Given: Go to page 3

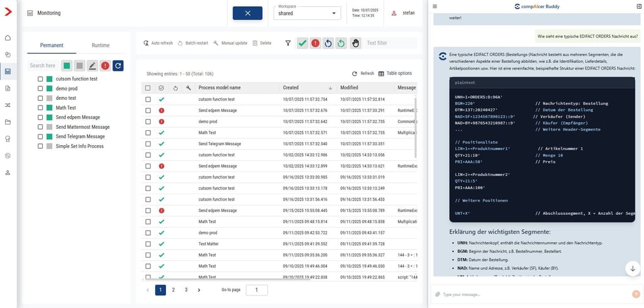Looking at the screenshot, I should [186, 290].
